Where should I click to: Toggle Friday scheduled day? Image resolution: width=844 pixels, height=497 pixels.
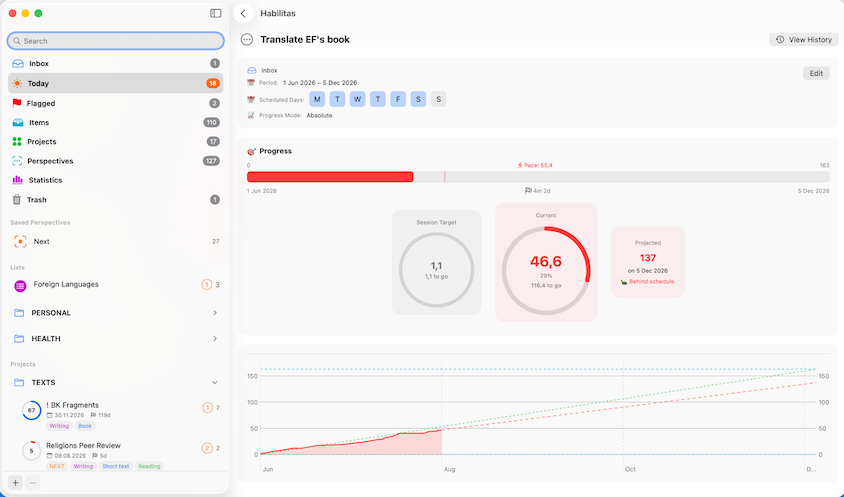click(398, 99)
